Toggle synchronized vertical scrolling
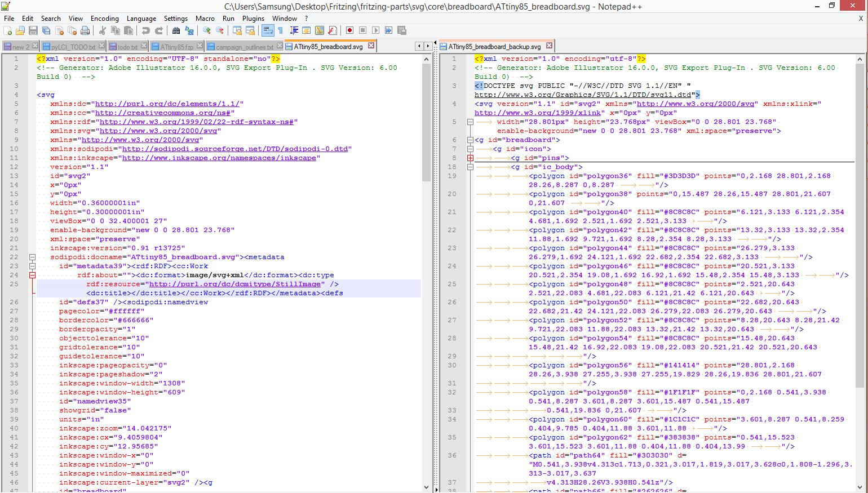This screenshot has height=493, width=868. tap(237, 30)
